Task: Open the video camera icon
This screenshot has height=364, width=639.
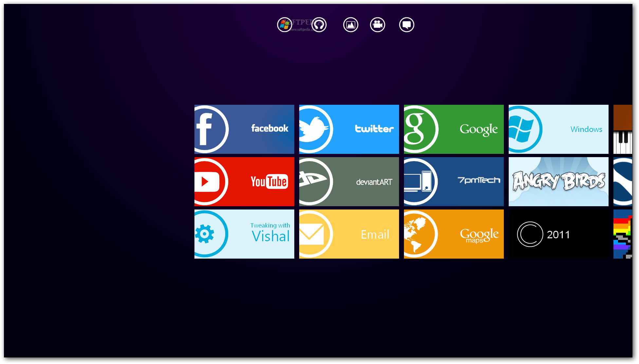Action: [377, 25]
